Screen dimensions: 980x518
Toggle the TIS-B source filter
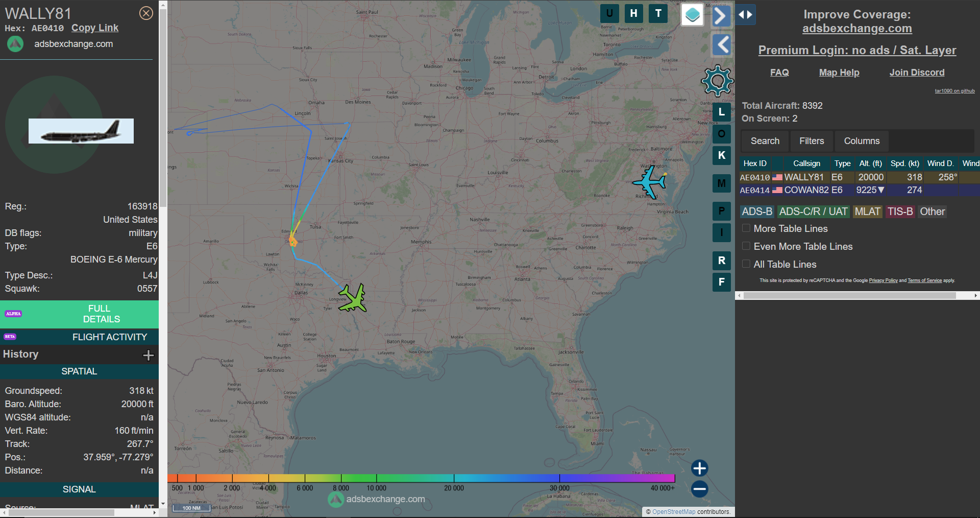click(x=900, y=211)
